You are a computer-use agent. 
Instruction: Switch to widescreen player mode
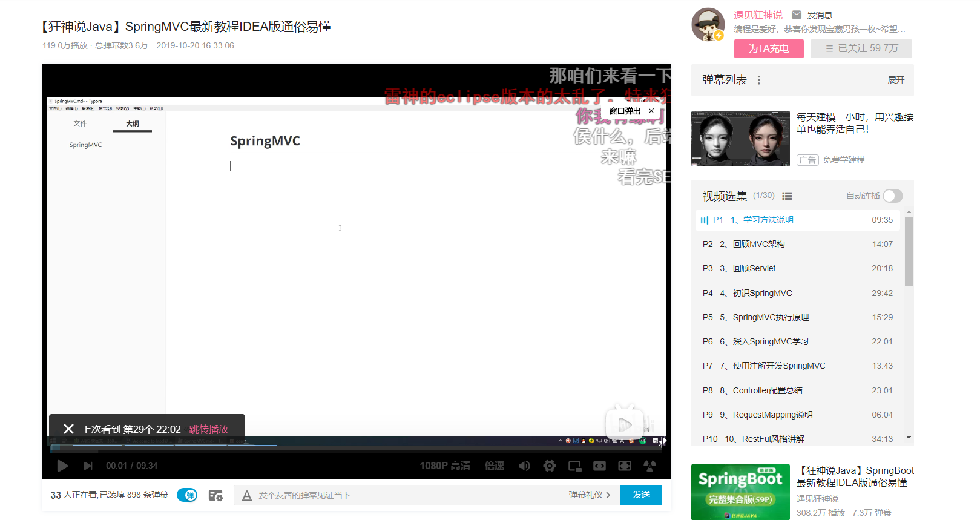point(599,466)
